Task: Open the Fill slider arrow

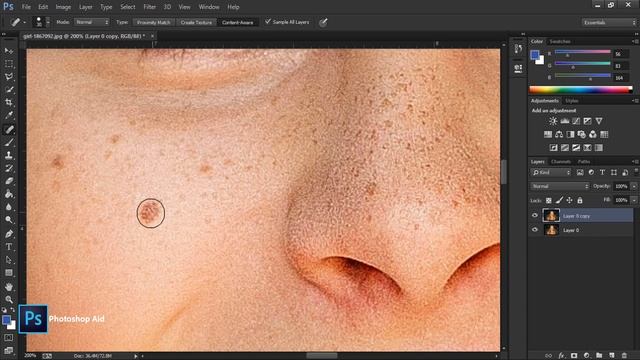Action: tap(634, 200)
